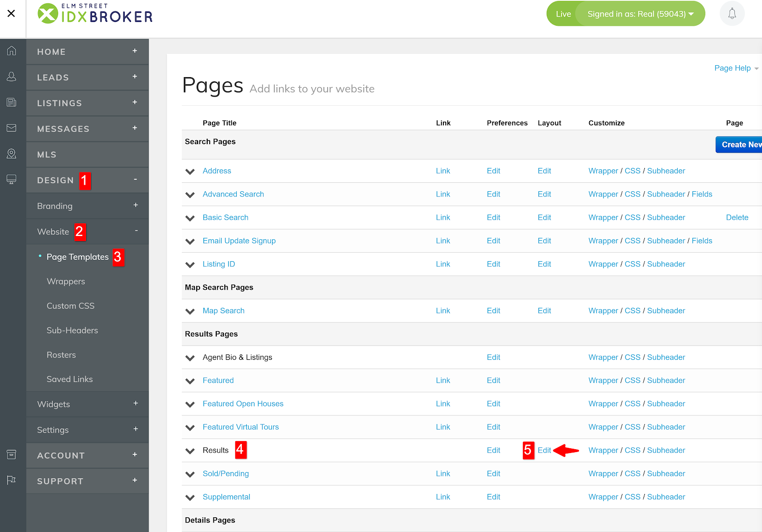Collapse the Website submenu minus icon
The width and height of the screenshot is (762, 532).
tap(136, 231)
